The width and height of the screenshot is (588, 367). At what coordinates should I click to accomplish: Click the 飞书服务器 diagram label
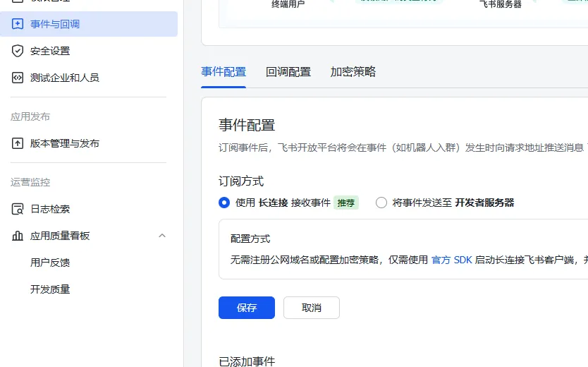[501, 4]
